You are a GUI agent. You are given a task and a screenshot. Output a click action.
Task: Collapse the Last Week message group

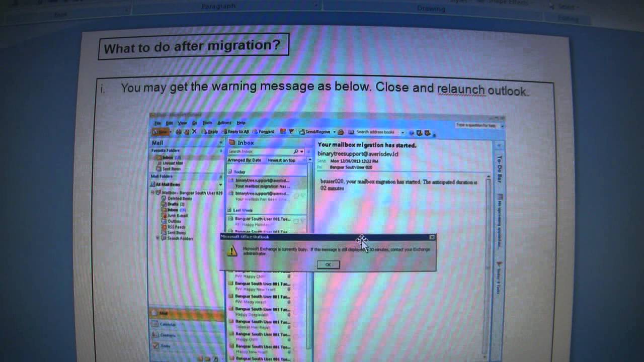[x=230, y=210]
